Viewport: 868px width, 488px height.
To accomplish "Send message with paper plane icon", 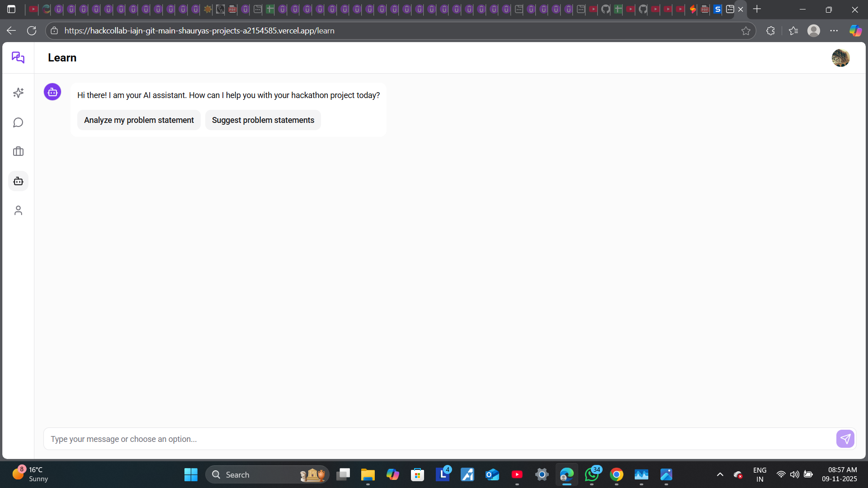I will [x=845, y=439].
